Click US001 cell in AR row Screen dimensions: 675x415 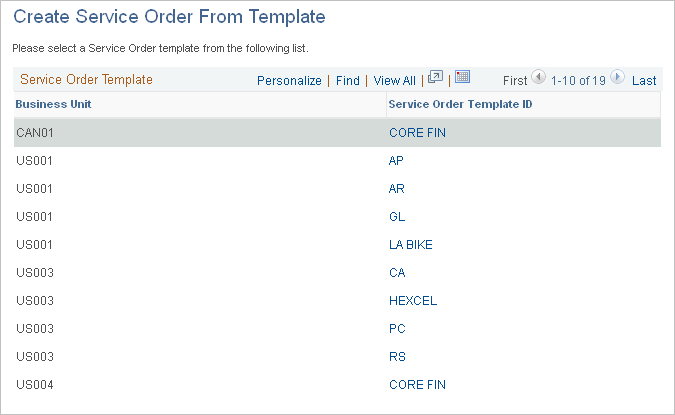click(34, 189)
